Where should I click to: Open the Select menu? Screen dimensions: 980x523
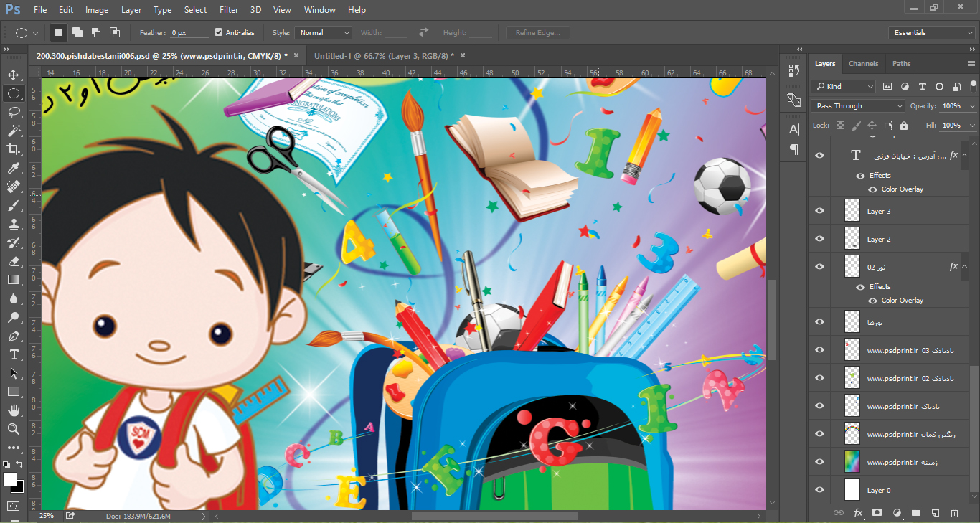pos(195,10)
